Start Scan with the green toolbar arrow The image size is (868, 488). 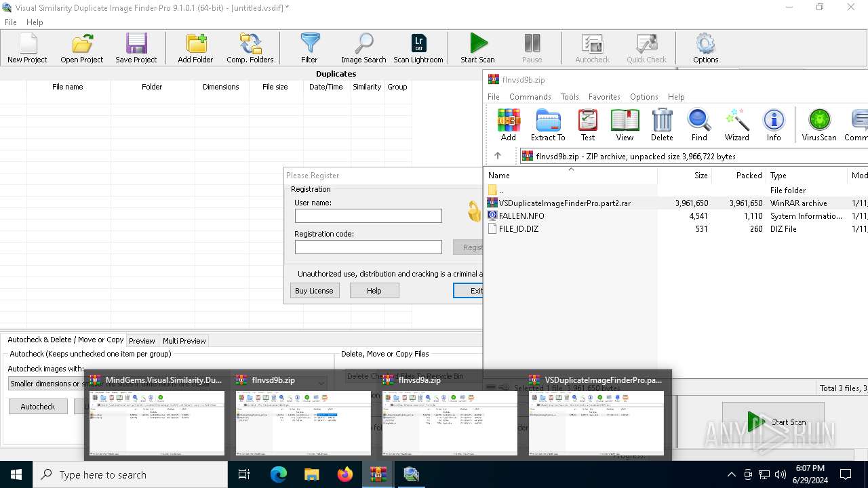tap(477, 49)
